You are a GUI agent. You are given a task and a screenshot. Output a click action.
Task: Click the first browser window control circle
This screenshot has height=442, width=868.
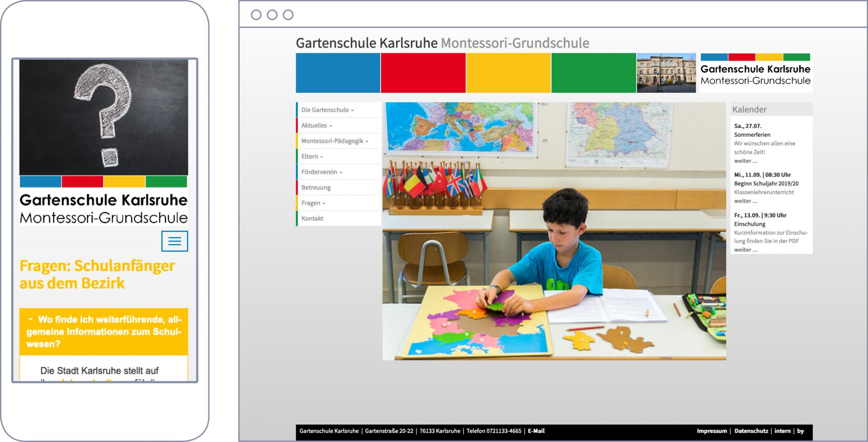[x=256, y=15]
